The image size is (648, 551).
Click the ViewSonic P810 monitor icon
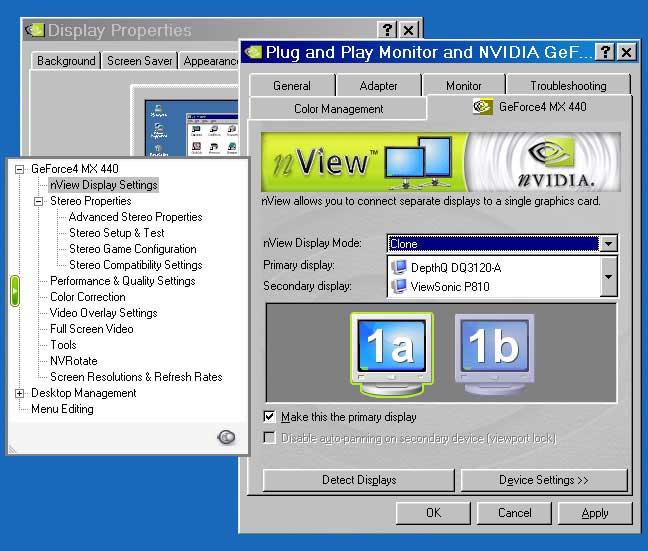pyautogui.click(x=399, y=286)
